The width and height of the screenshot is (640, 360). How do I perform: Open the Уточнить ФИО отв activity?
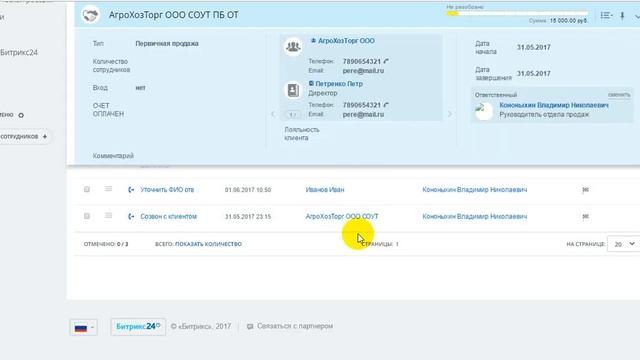click(167, 190)
